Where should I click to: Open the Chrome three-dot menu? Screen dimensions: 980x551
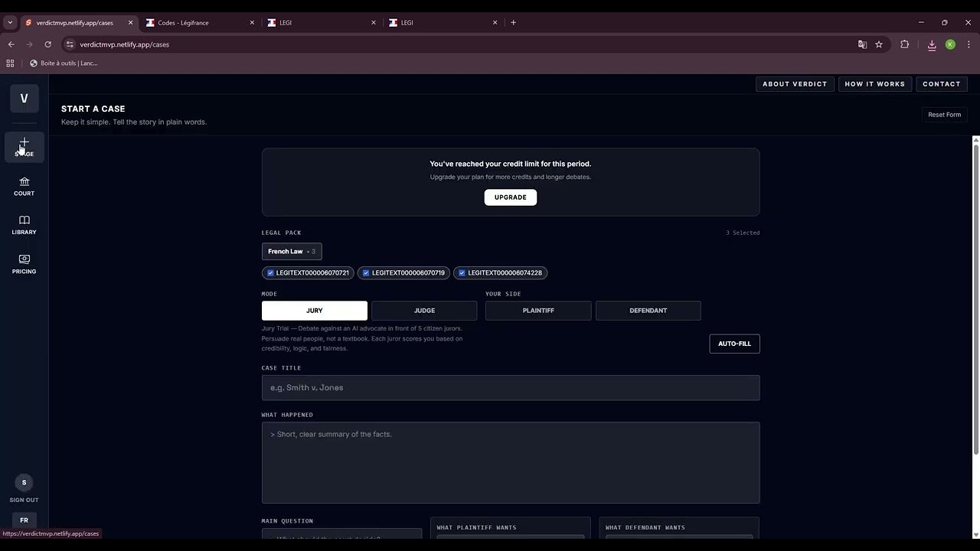(969, 44)
